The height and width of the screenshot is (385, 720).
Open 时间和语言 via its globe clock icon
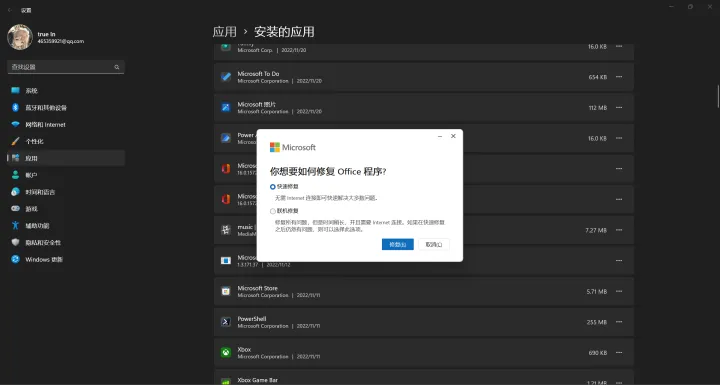[15, 192]
